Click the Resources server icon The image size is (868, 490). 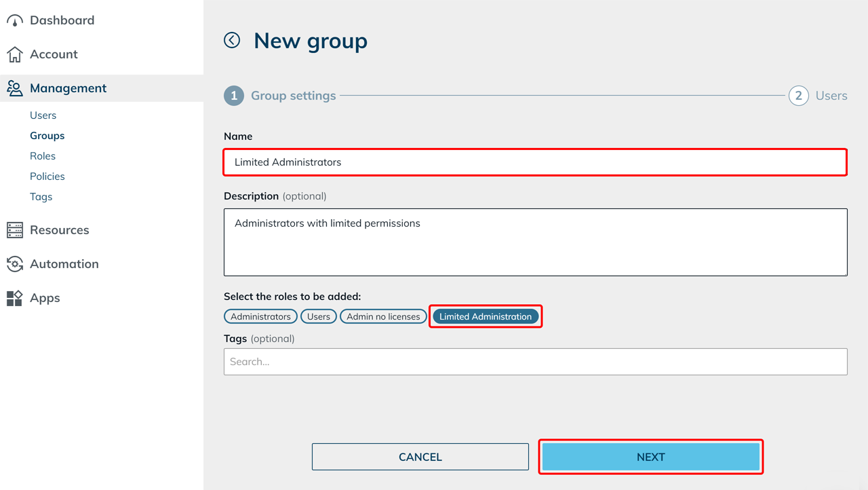click(14, 230)
